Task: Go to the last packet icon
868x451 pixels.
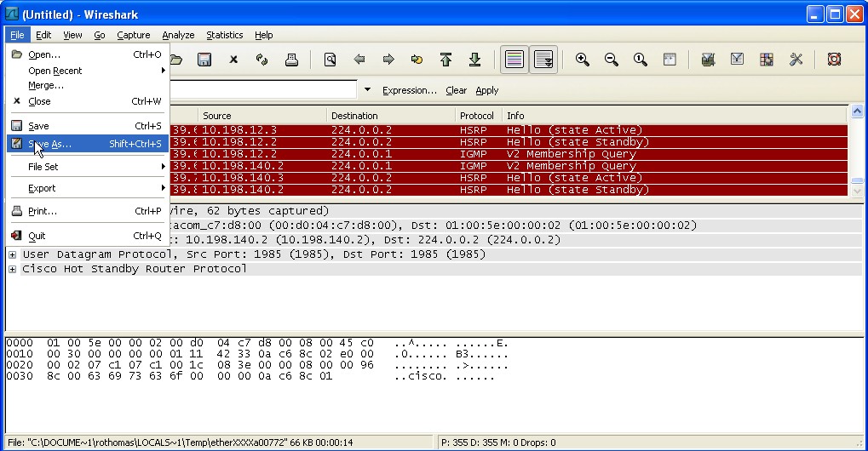Action: [475, 60]
